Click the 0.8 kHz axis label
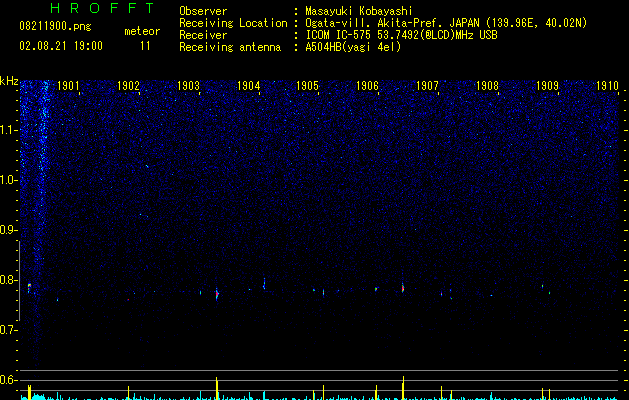Image resolution: width=629 pixels, height=400 pixels. pos(9,280)
